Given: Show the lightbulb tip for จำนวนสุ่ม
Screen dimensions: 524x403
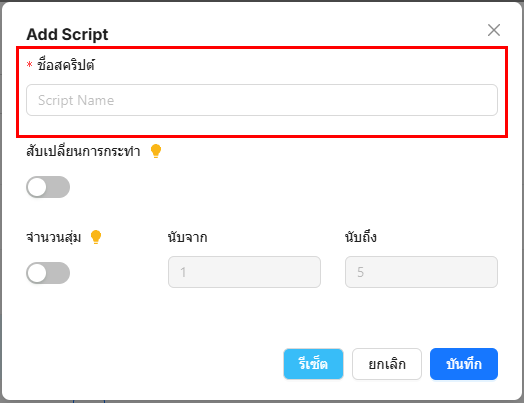Looking at the screenshot, I should click(96, 237).
